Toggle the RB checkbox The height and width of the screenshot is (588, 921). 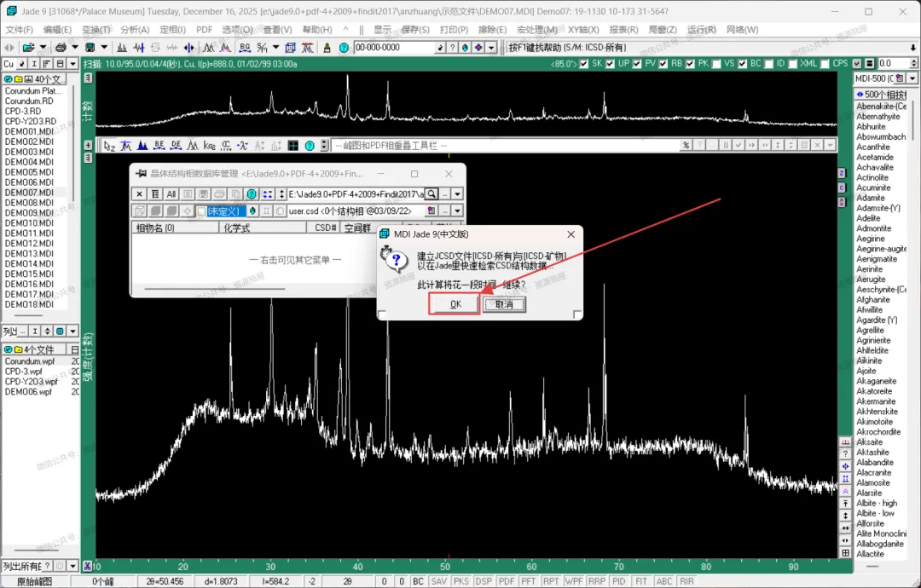point(663,63)
